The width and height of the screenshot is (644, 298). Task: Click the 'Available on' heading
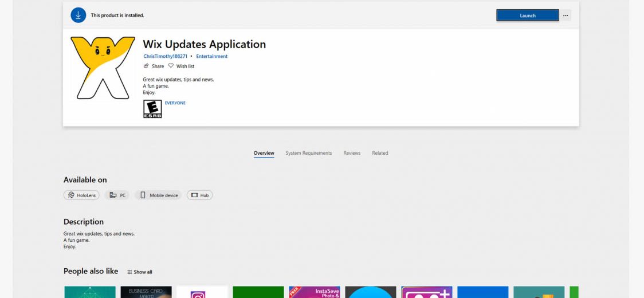tap(85, 179)
